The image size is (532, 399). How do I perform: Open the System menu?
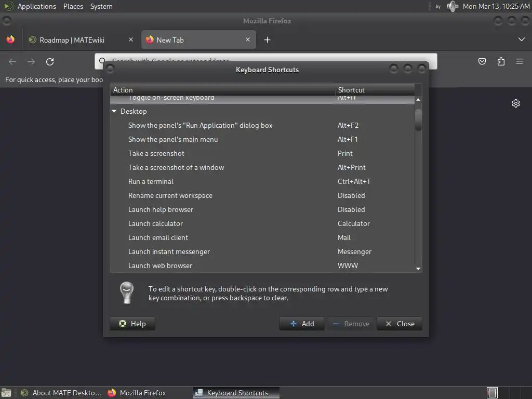click(x=101, y=6)
